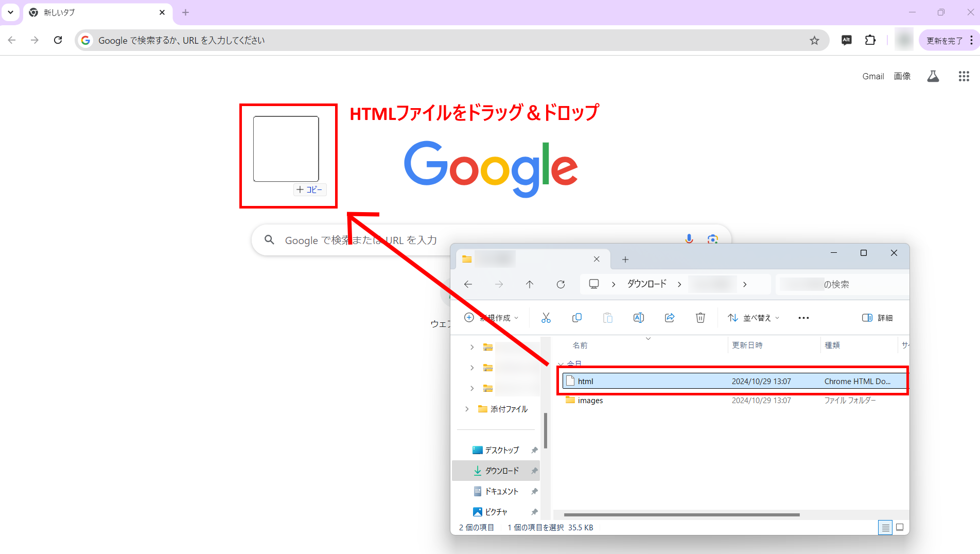
Task: Open the Chrome extensions puzzle icon
Action: point(870,40)
